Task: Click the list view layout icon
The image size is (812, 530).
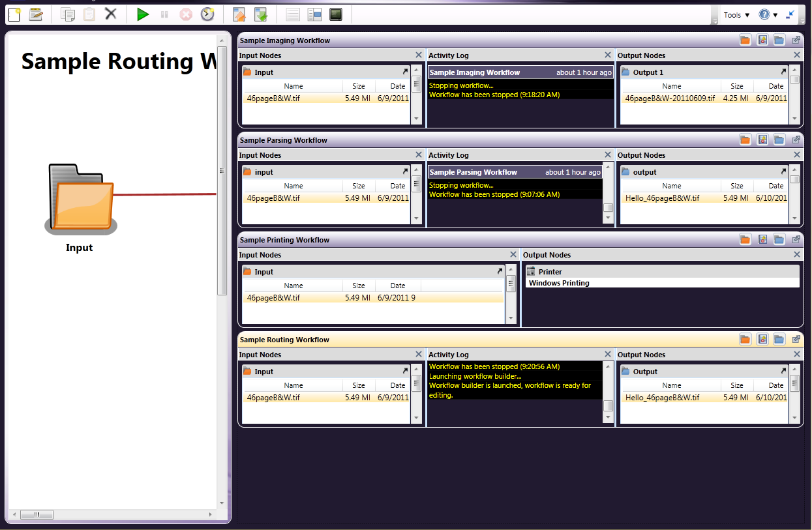Action: (293, 14)
